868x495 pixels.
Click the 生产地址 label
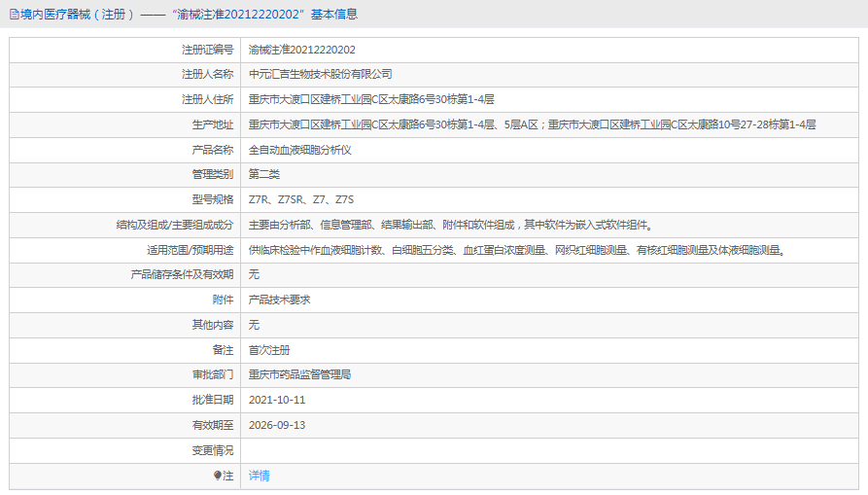[213, 124]
